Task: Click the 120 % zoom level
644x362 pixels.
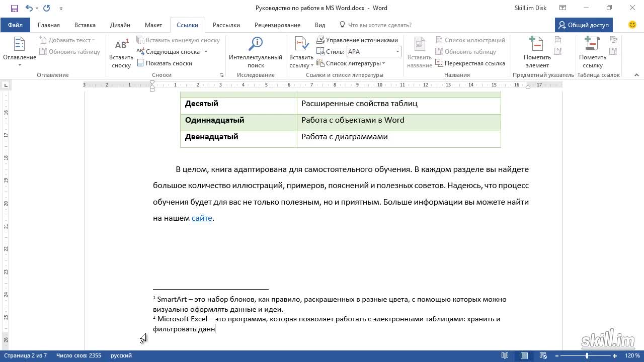Action: (632, 355)
